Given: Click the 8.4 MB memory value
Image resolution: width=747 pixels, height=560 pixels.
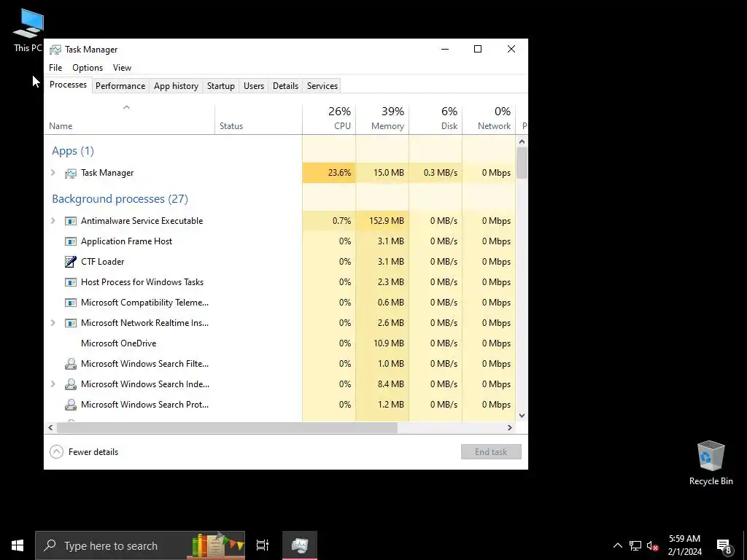Looking at the screenshot, I should click(x=391, y=384).
